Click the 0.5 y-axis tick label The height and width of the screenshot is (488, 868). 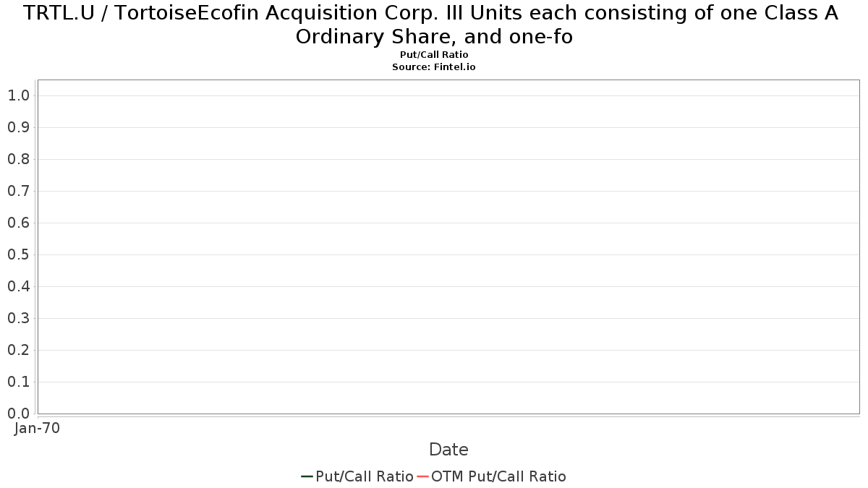[x=18, y=254]
